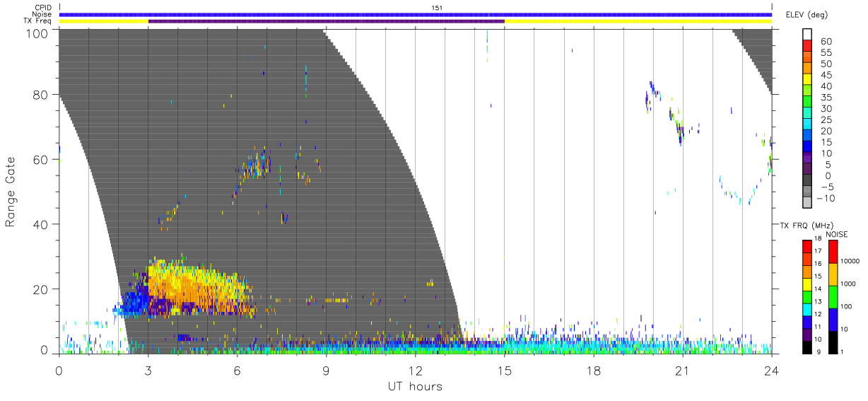This screenshot has width=868, height=401.
Task: Click the blue NOISE swatch between 10 and 100
Action: coord(833,319)
